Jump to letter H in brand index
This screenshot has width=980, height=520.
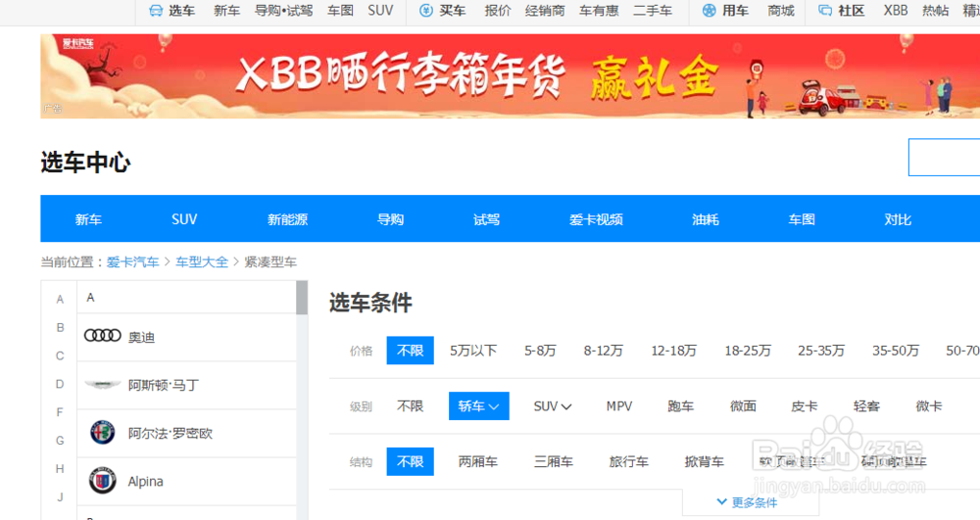pos(60,469)
